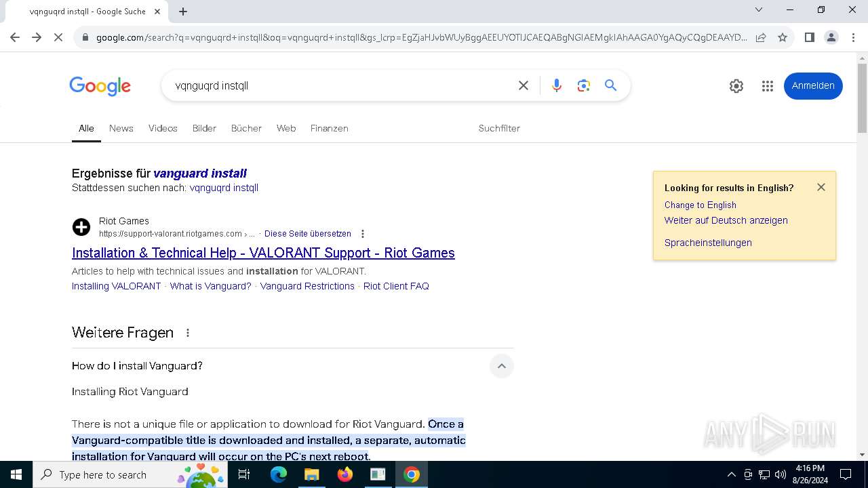Open the Chrome profile avatar
The width and height of the screenshot is (868, 488).
click(x=831, y=37)
